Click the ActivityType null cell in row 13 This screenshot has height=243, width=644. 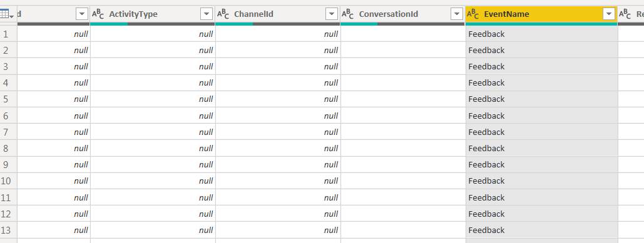152,231
